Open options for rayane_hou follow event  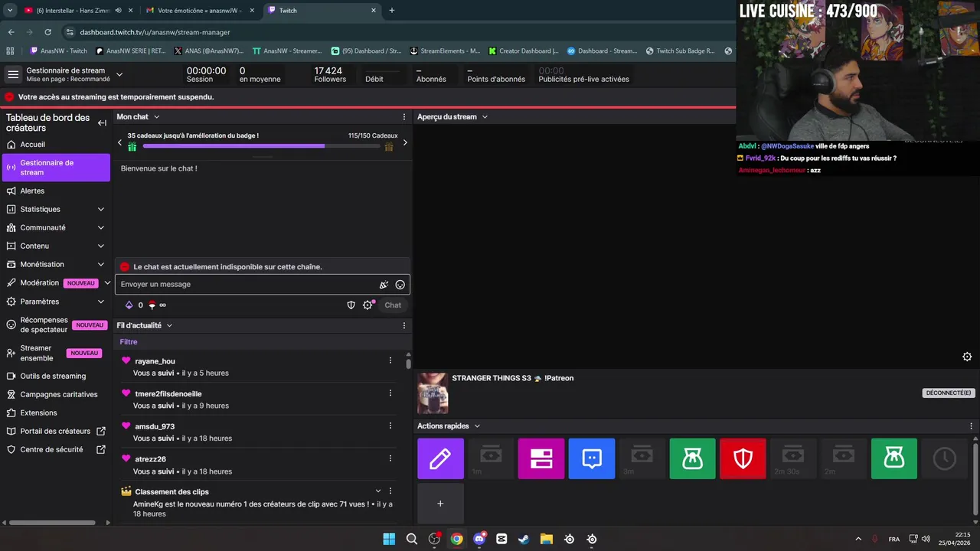click(x=390, y=360)
